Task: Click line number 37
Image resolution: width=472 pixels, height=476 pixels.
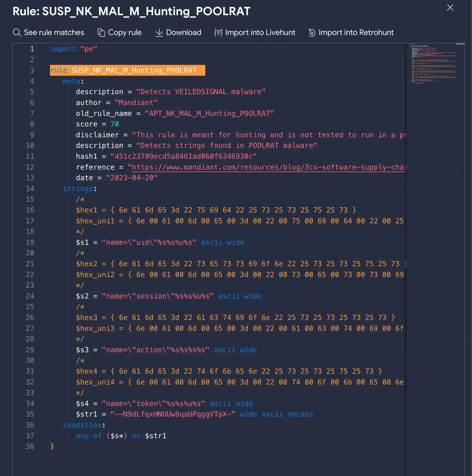Action: 30,436
